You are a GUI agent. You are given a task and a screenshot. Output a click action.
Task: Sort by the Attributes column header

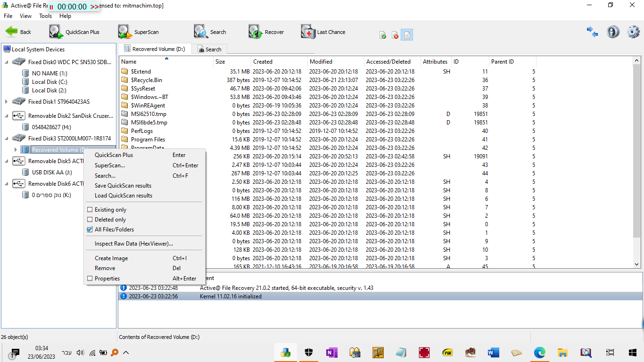click(436, 62)
